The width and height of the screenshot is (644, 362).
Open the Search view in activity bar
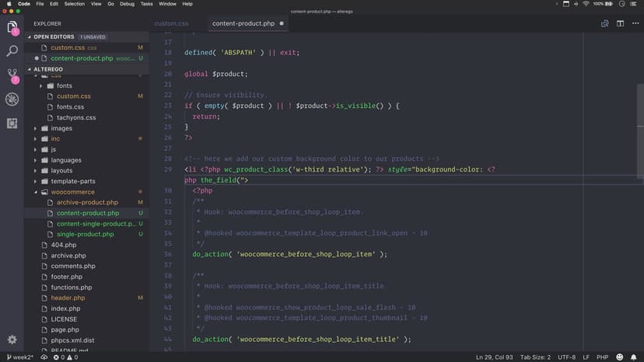pyautogui.click(x=12, y=51)
